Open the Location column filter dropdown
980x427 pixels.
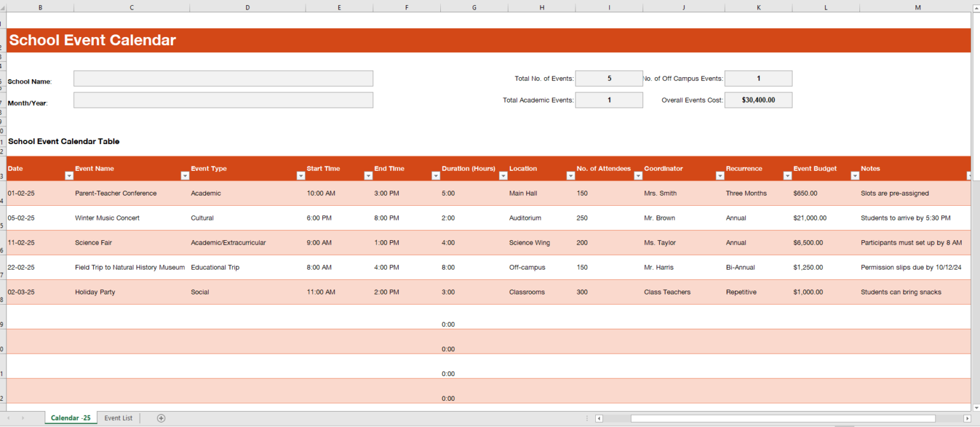pos(570,176)
